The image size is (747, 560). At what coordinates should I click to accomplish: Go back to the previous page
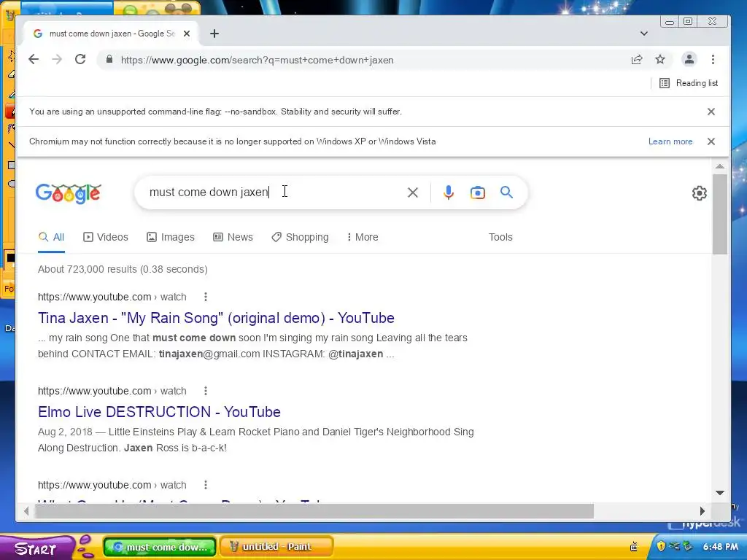pos(34,60)
